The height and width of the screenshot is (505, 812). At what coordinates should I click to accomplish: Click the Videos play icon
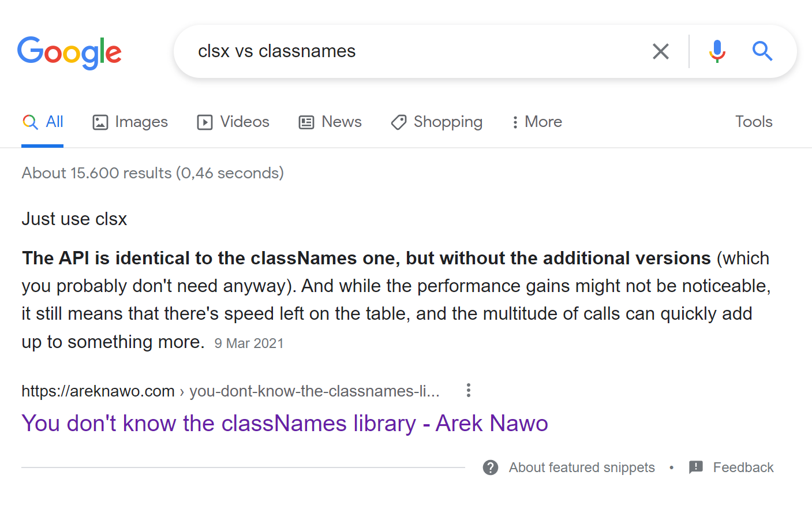(205, 122)
